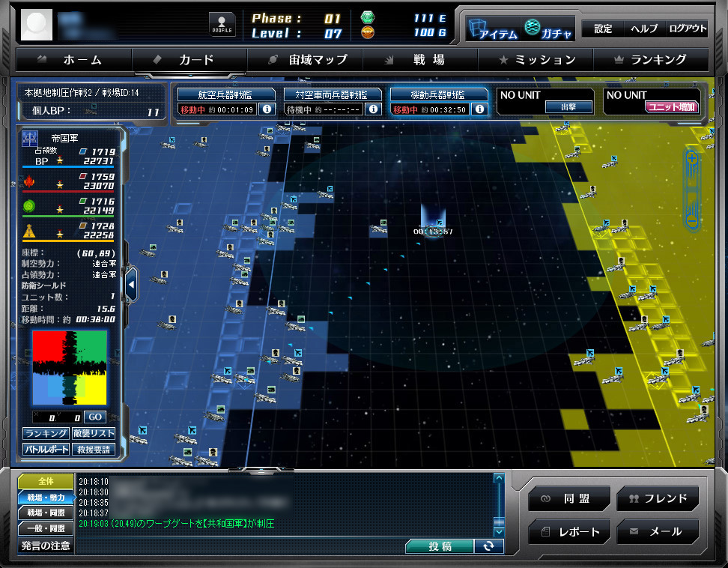The image size is (728, 568).
Task: Open the フレンド friends panel
Action: click(658, 499)
